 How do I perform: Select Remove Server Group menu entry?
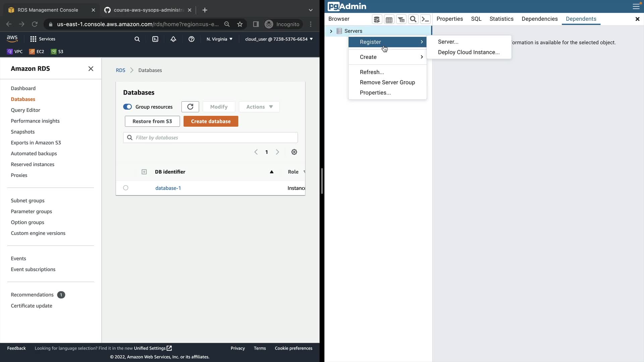pos(387,82)
